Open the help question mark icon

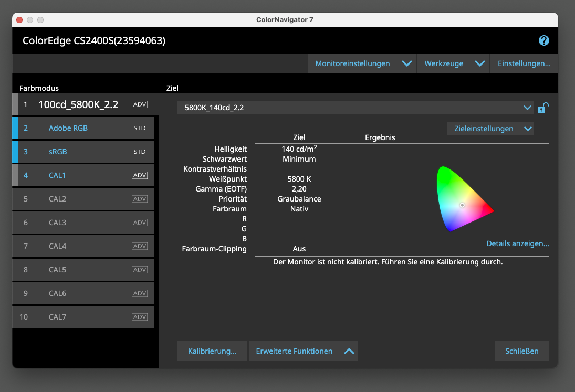[543, 41]
